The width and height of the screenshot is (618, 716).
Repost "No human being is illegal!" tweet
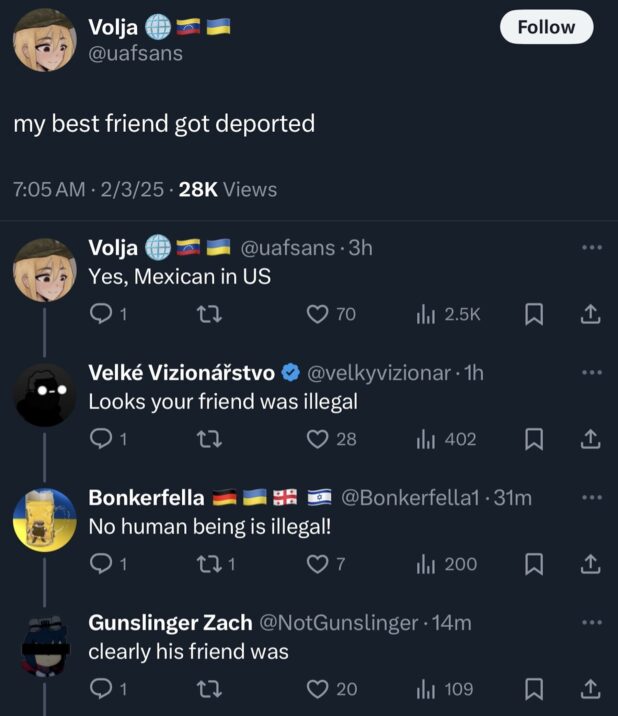tap(210, 564)
